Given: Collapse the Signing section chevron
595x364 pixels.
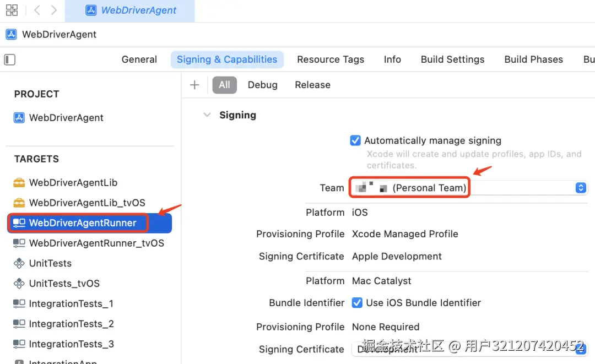Looking at the screenshot, I should click(207, 115).
